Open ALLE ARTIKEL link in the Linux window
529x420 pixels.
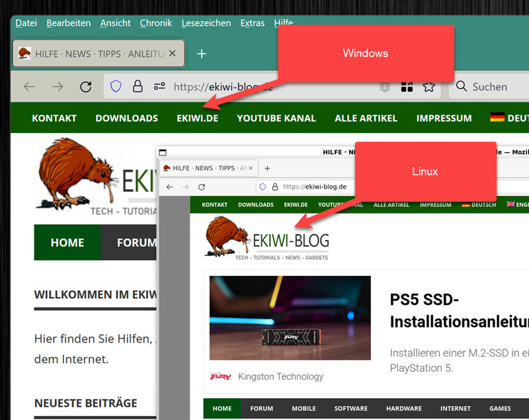[x=391, y=205]
